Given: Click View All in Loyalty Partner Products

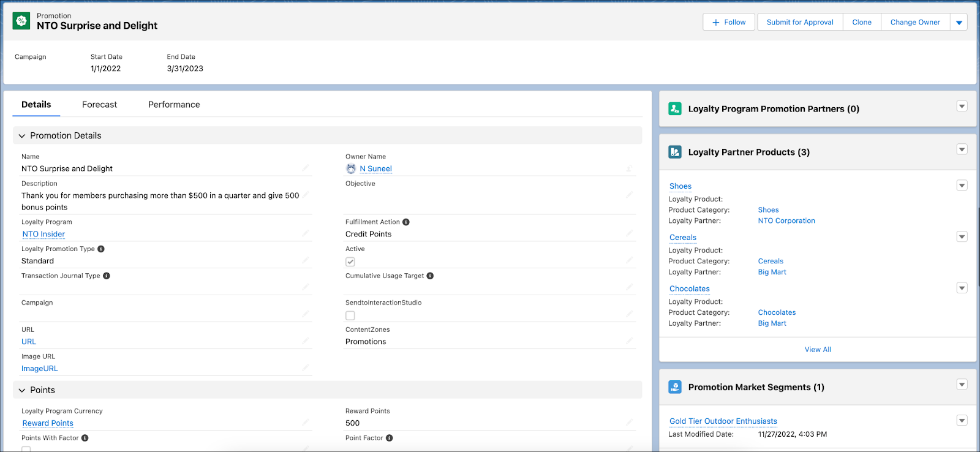Looking at the screenshot, I should click(818, 350).
